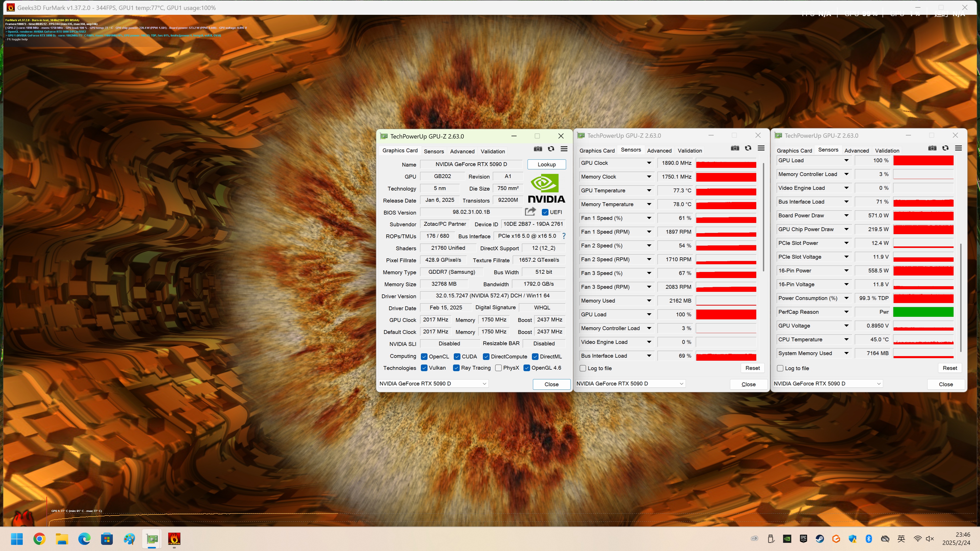Click Reset in the Board Power Draw sensors window
The width and height of the screenshot is (980, 551).
click(x=950, y=368)
